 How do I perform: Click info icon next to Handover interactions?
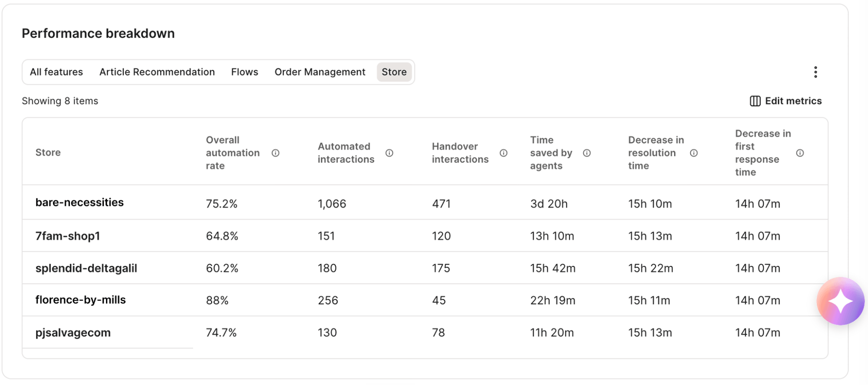pyautogui.click(x=504, y=153)
